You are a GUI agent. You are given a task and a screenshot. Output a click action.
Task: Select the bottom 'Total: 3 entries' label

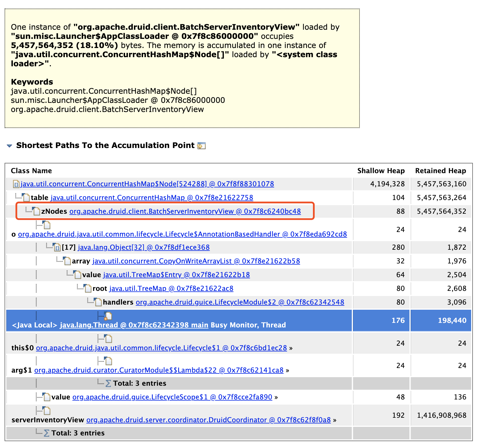(x=78, y=433)
